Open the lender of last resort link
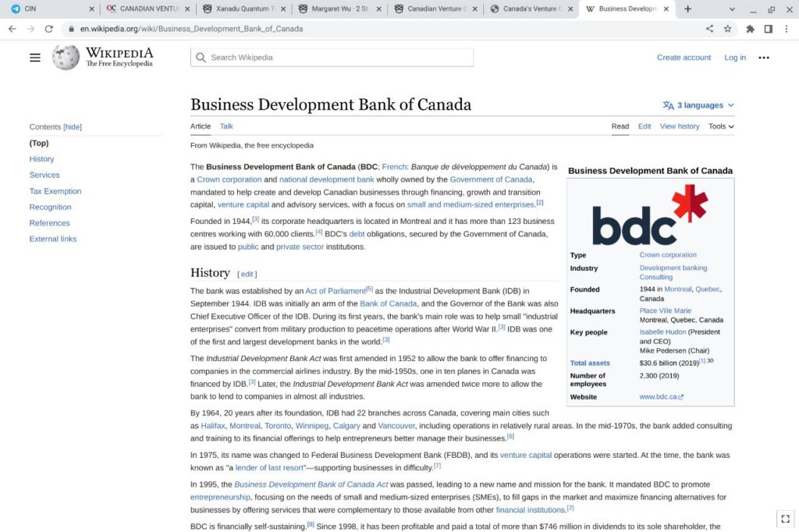This screenshot has height=532, width=799. 269,468
